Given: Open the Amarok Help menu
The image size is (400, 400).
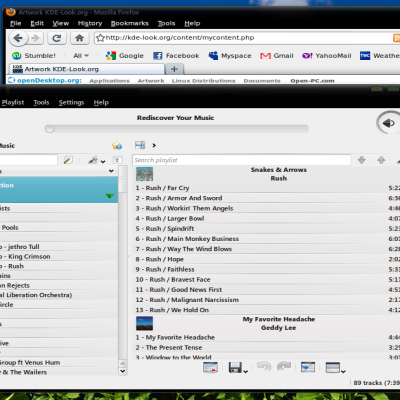Looking at the screenshot, I should [101, 102].
